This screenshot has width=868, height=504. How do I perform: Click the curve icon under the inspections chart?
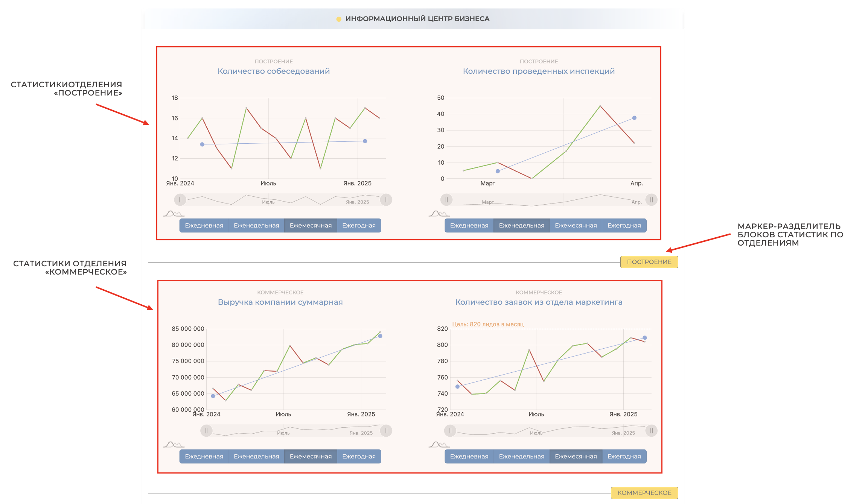439,214
